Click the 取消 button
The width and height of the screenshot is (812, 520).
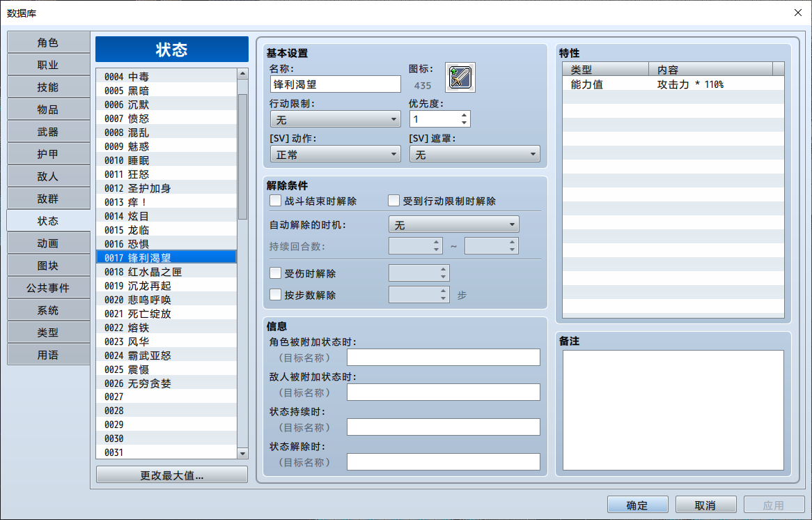coord(706,505)
